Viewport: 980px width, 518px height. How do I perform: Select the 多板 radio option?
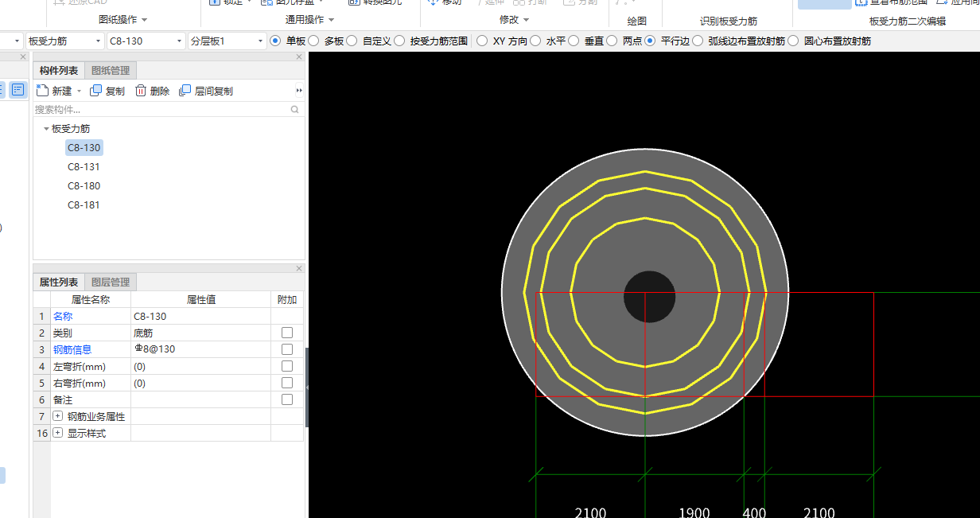click(313, 41)
